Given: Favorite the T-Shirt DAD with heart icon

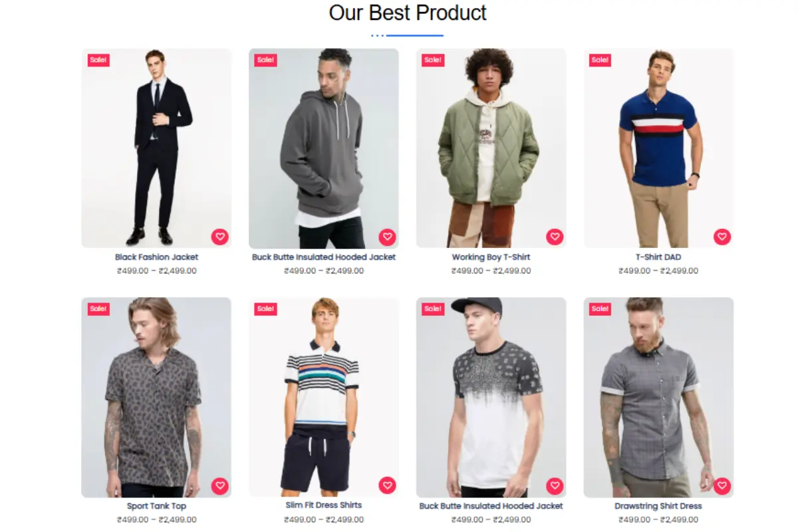Looking at the screenshot, I should [x=722, y=237].
